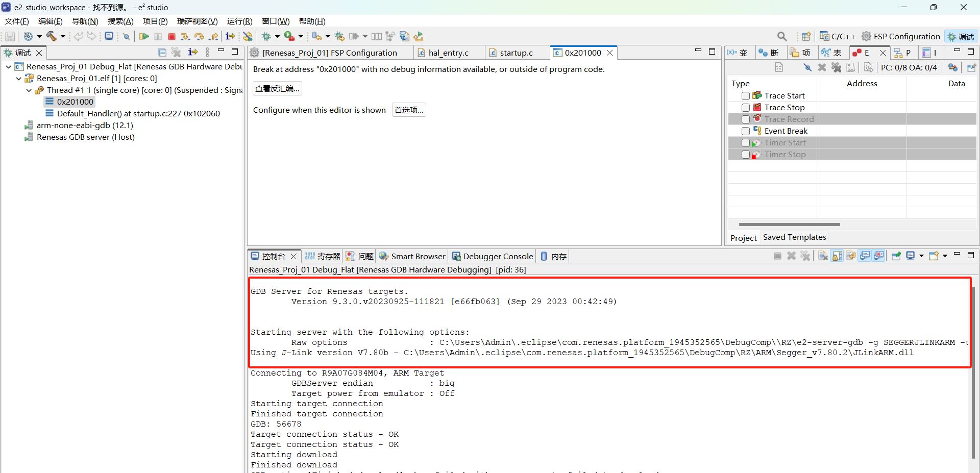Select the Saved Templates tab in Eventpoints

pos(794,237)
